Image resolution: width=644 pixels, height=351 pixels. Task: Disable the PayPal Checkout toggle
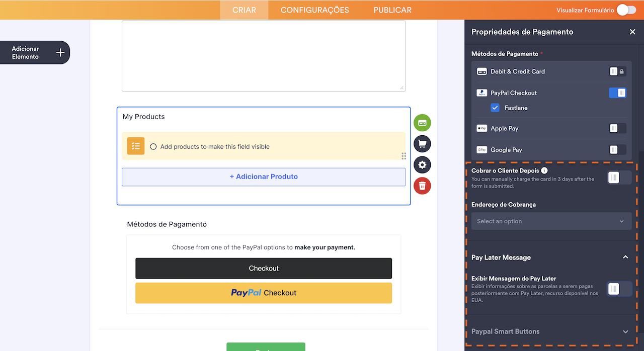tap(617, 93)
